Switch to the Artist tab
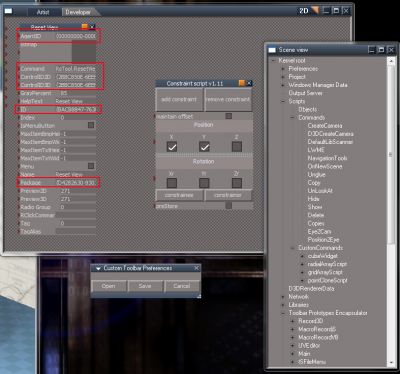This screenshot has width=400, height=374. 43,12
